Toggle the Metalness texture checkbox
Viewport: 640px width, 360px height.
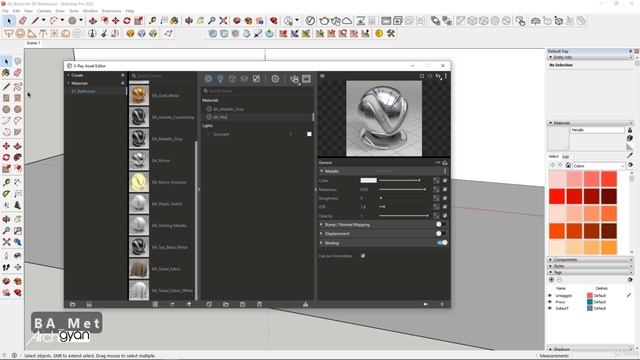[x=445, y=189]
